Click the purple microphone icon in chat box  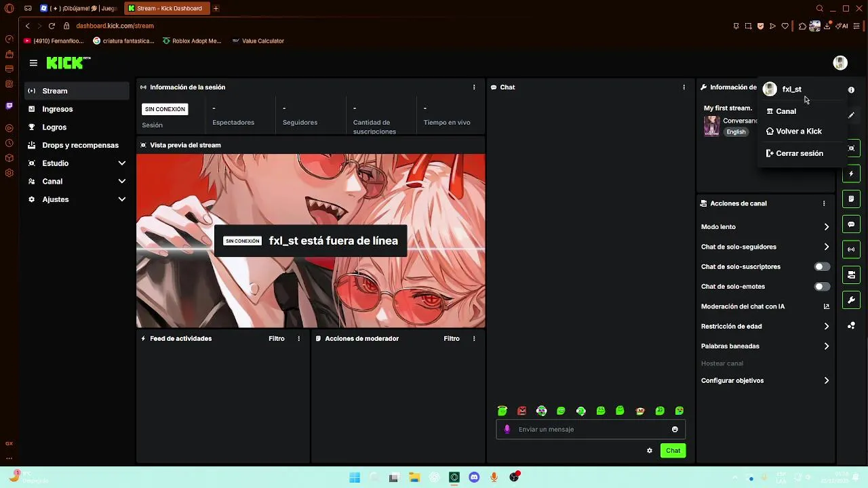point(507,429)
